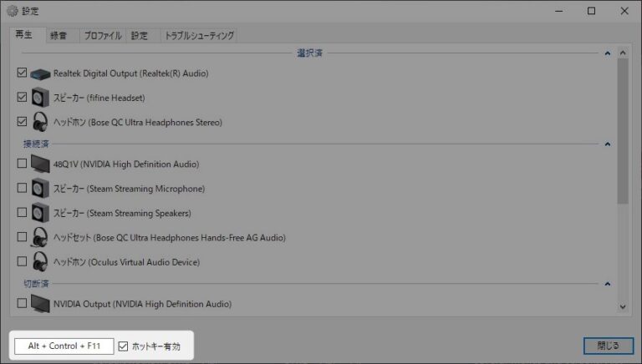The height and width of the screenshot is (364, 642).
Task: Click the fifine Headset speaker icon
Action: tap(41, 98)
